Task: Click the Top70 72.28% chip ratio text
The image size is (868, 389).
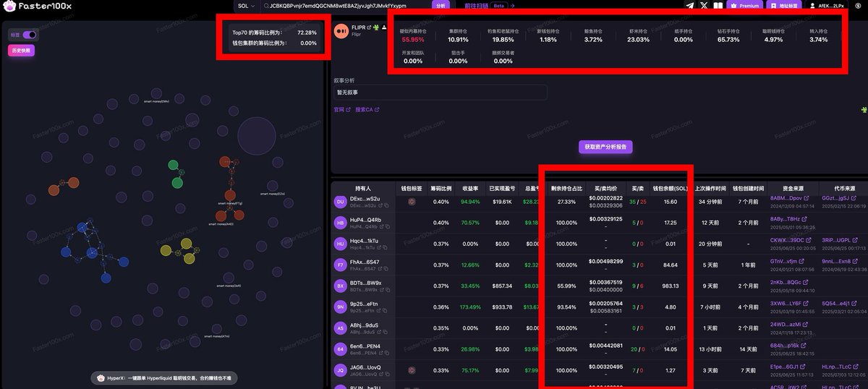Action: pyautogui.click(x=274, y=33)
